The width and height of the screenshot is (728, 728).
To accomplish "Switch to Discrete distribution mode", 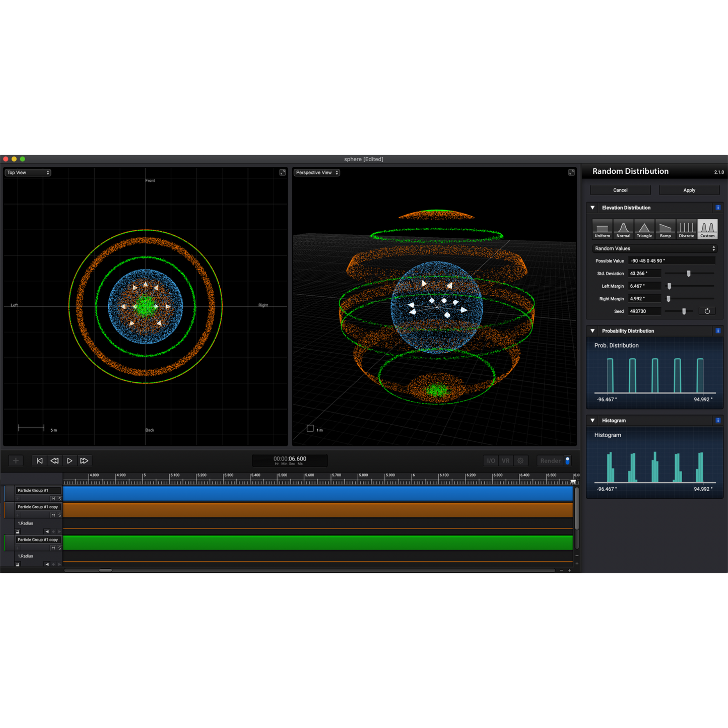I will pos(686,229).
